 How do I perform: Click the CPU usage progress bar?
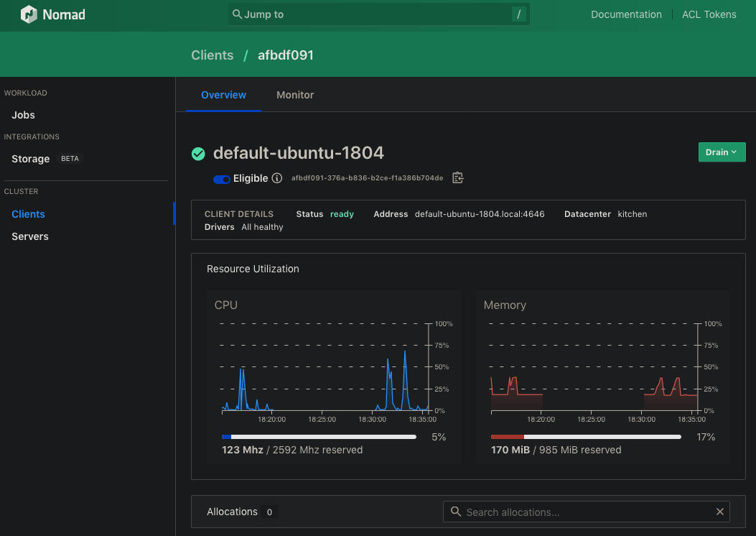point(319,437)
